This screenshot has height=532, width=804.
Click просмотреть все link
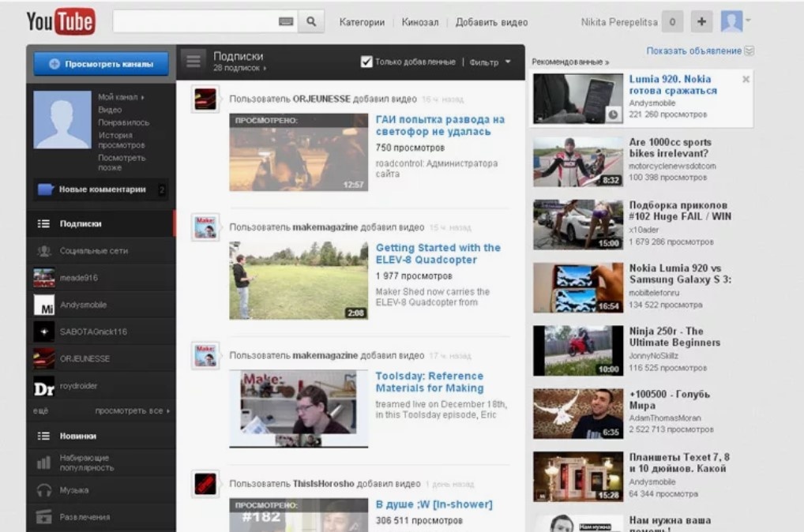pyautogui.click(x=132, y=410)
